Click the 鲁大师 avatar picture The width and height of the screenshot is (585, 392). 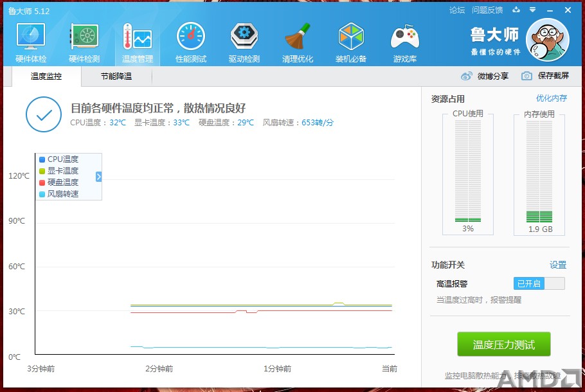coord(547,40)
